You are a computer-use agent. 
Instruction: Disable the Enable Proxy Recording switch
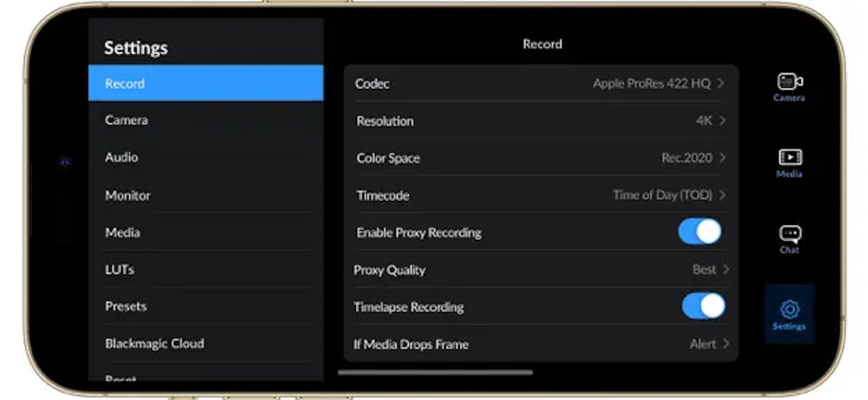[700, 232]
